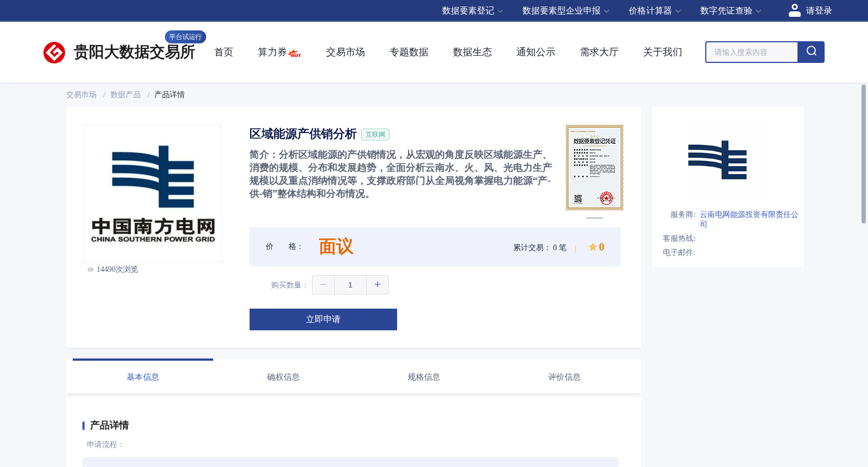
Task: Click the 互联网 tag beside product title
Action: (375, 135)
